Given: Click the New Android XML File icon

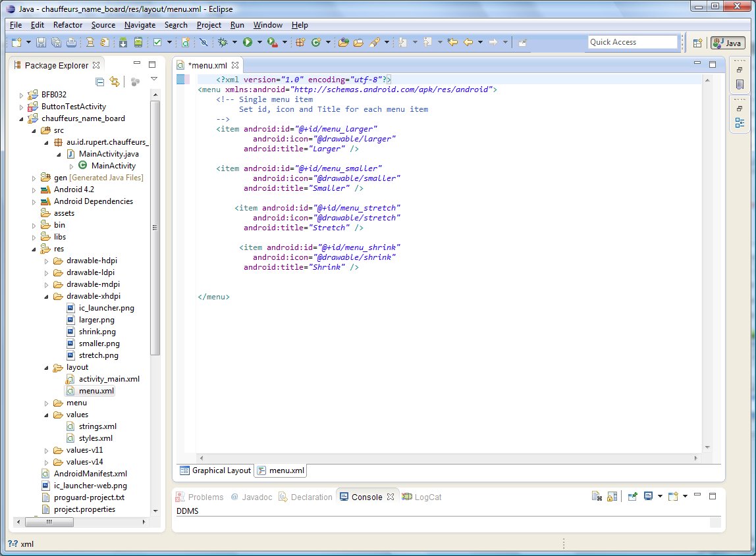Looking at the screenshot, I should point(186,42).
